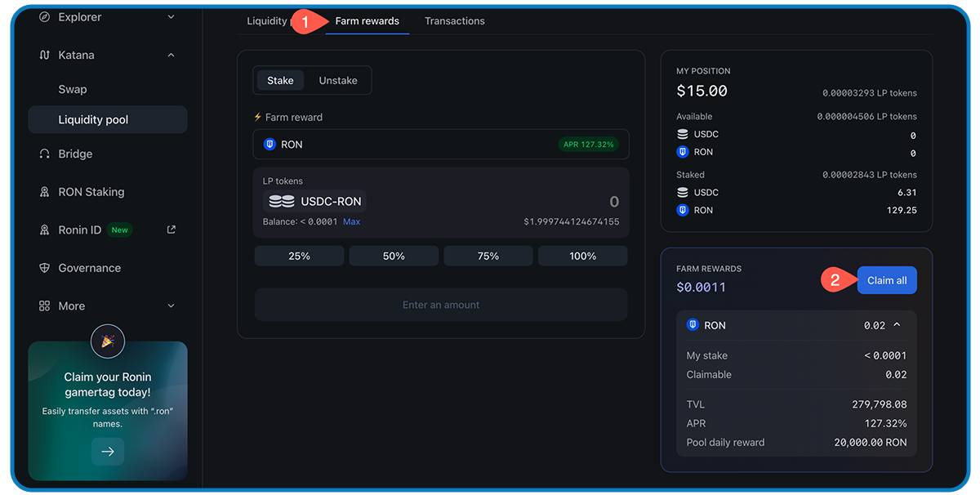This screenshot has width=980, height=495.
Task: Click the TVL value 279,798.08
Action: pyautogui.click(x=878, y=404)
